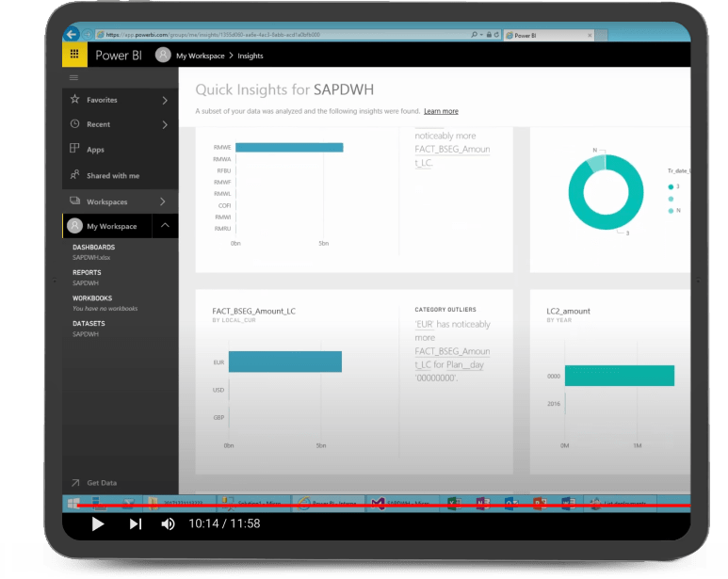Click the Learn more link

point(441,111)
